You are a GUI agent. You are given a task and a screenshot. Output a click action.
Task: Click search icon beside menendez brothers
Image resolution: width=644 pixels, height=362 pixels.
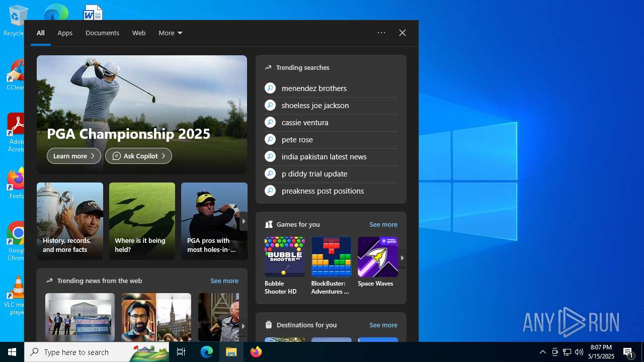coord(270,88)
